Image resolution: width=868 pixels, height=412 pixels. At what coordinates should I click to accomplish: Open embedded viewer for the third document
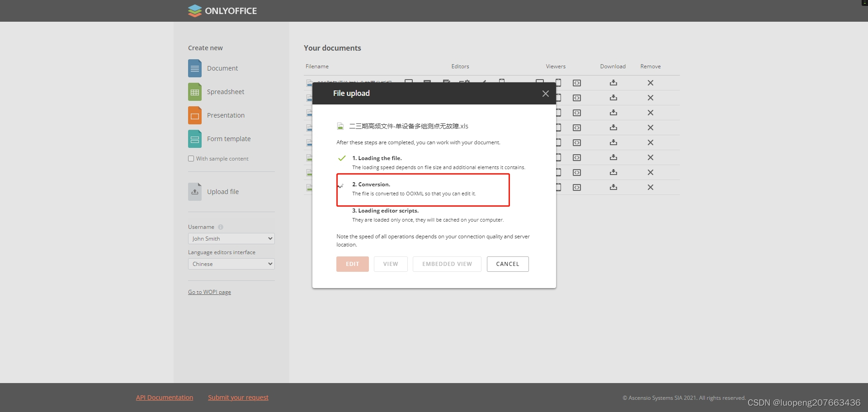[577, 113]
